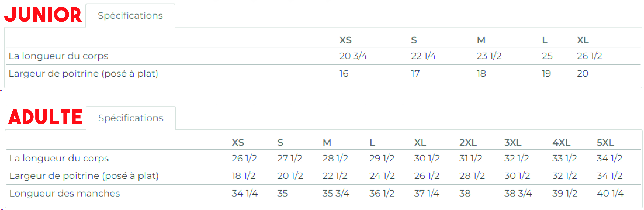The image size is (644, 210).
Task: Click the red ADULTE heading
Action: tap(45, 117)
